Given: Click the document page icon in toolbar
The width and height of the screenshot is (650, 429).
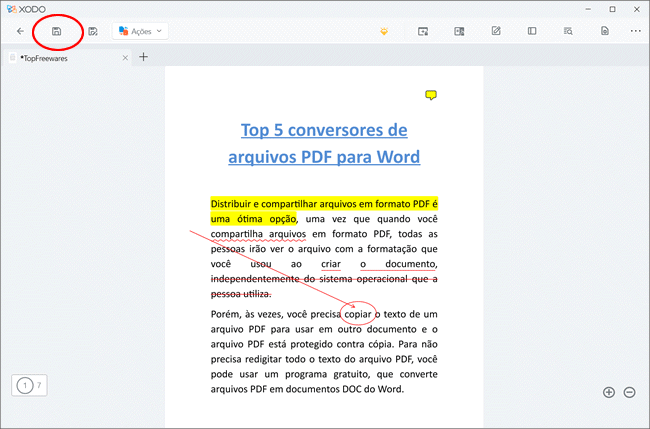Looking at the screenshot, I should click(x=605, y=31).
